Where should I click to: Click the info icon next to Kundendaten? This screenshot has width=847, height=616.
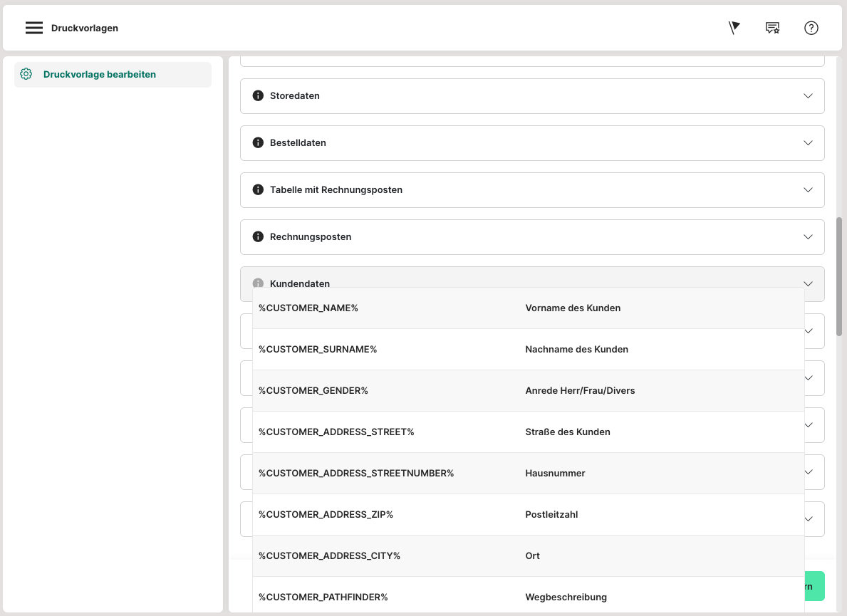(258, 283)
